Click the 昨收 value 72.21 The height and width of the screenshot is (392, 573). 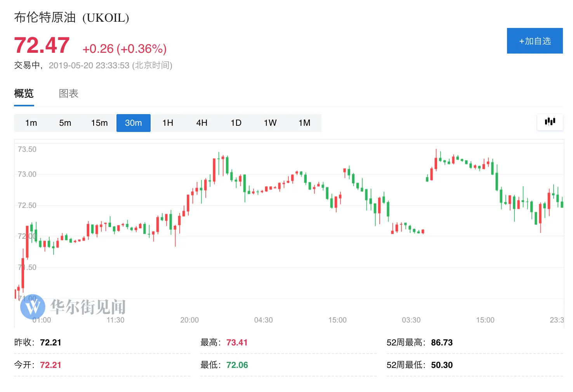click(50, 342)
